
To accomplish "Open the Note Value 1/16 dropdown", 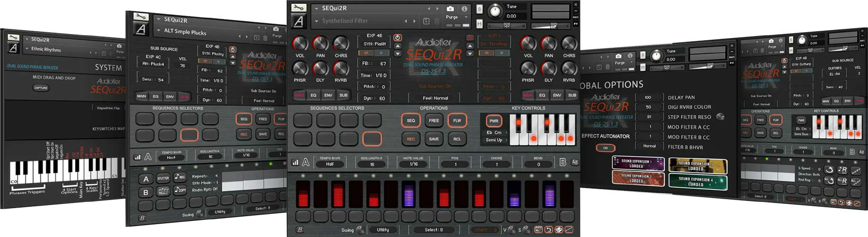I will coord(414,164).
